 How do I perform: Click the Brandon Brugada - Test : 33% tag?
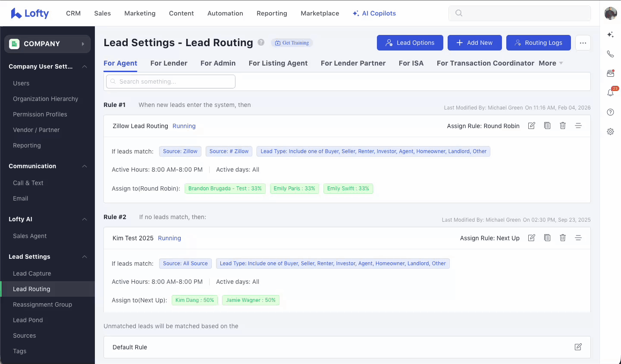(225, 188)
